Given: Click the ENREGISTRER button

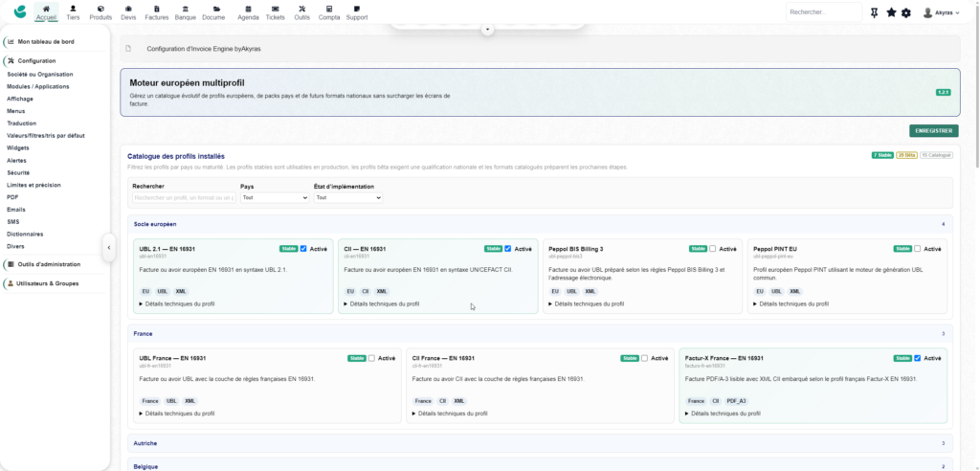Looking at the screenshot, I should tap(934, 131).
